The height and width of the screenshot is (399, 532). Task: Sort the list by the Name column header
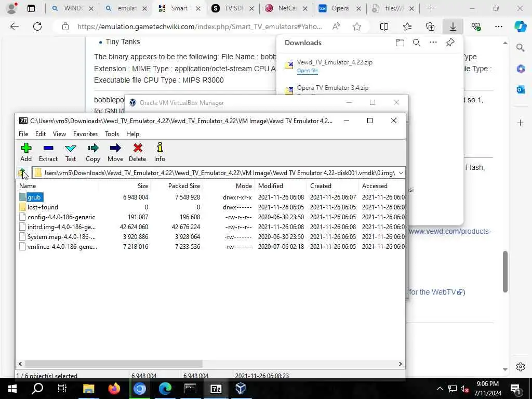coord(58,186)
